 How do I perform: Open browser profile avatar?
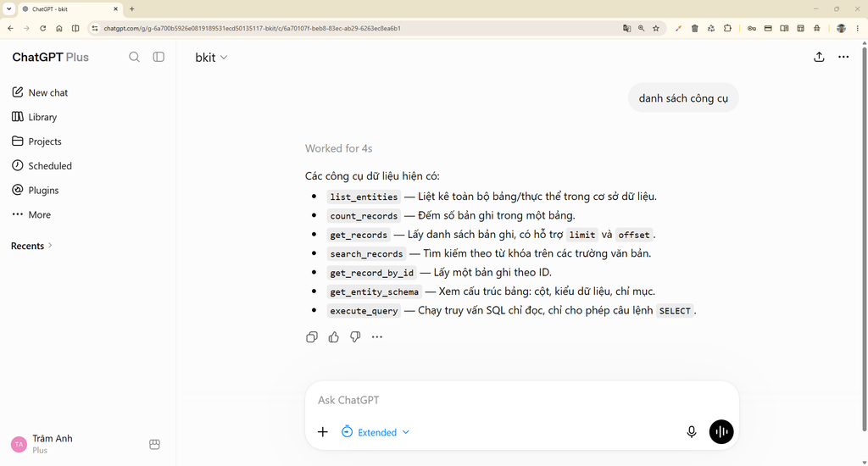coord(841,28)
